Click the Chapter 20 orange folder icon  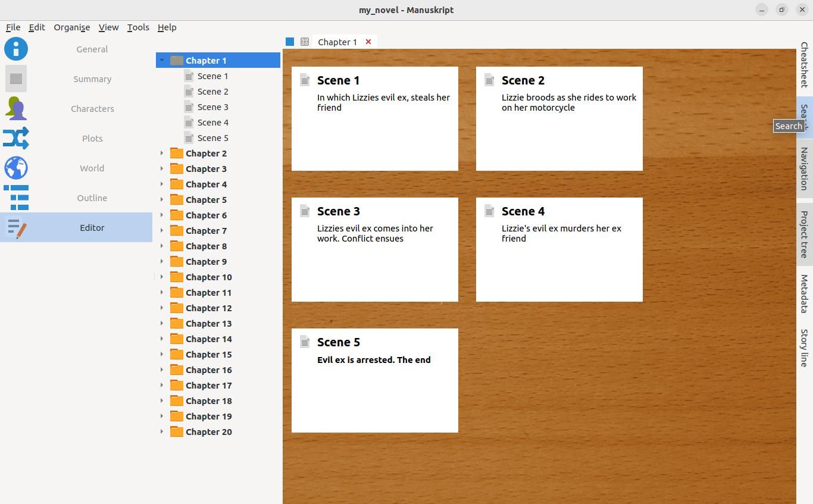point(176,431)
